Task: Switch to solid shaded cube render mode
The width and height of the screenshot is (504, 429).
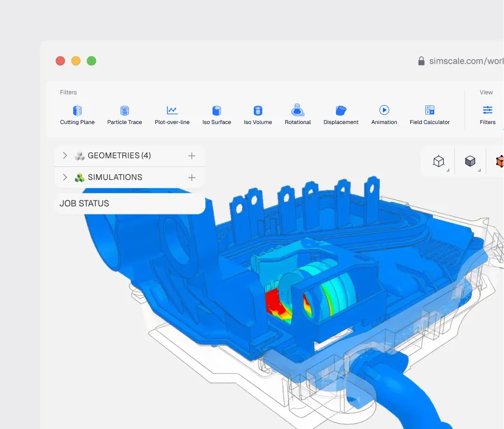Action: tap(470, 161)
